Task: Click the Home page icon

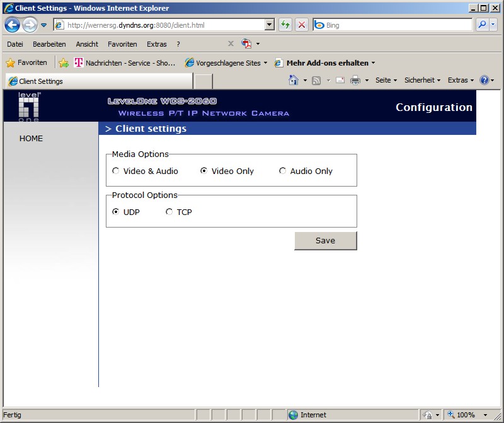Action: pos(294,80)
